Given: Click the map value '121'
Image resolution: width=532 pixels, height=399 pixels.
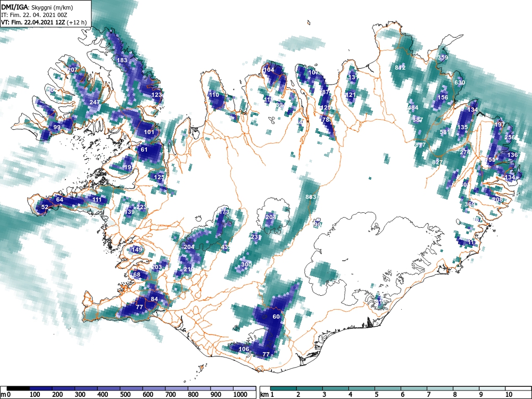Looking at the screenshot, I should click(351, 95).
